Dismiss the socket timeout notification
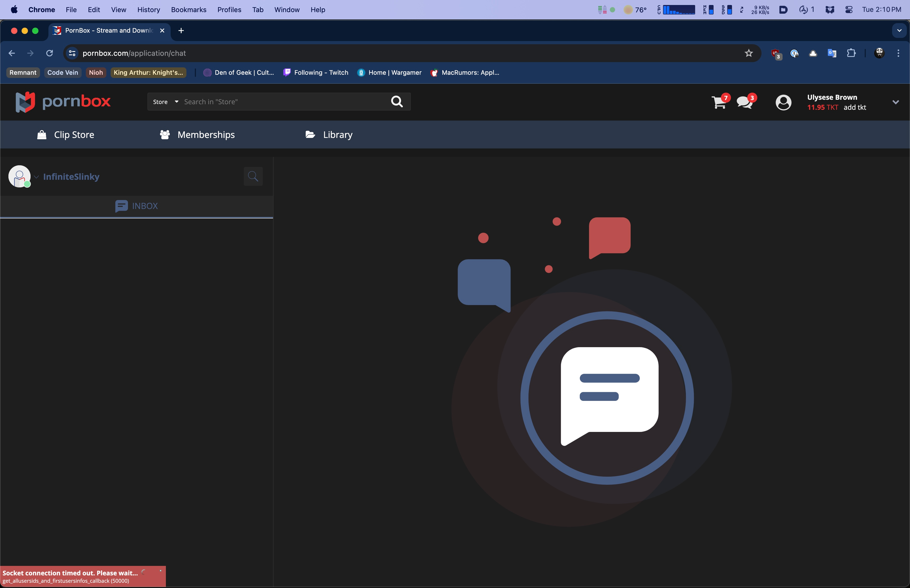The width and height of the screenshot is (910, 588). click(x=160, y=571)
